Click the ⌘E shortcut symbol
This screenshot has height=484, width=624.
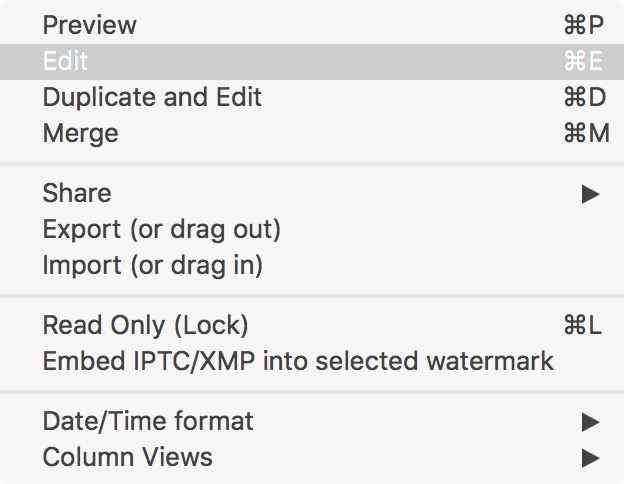click(585, 61)
